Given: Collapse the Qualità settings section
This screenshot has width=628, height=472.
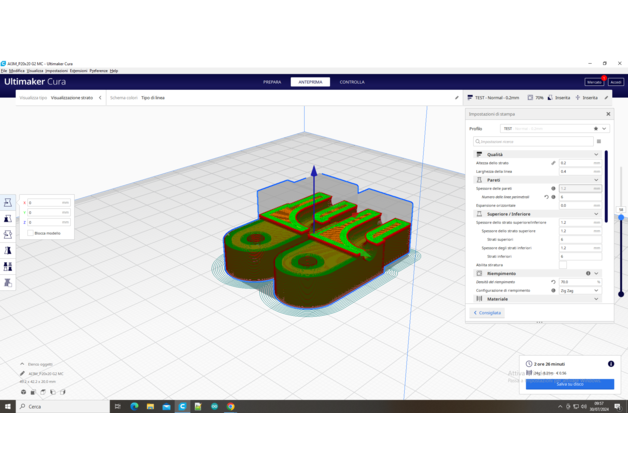Looking at the screenshot, I should coord(597,155).
